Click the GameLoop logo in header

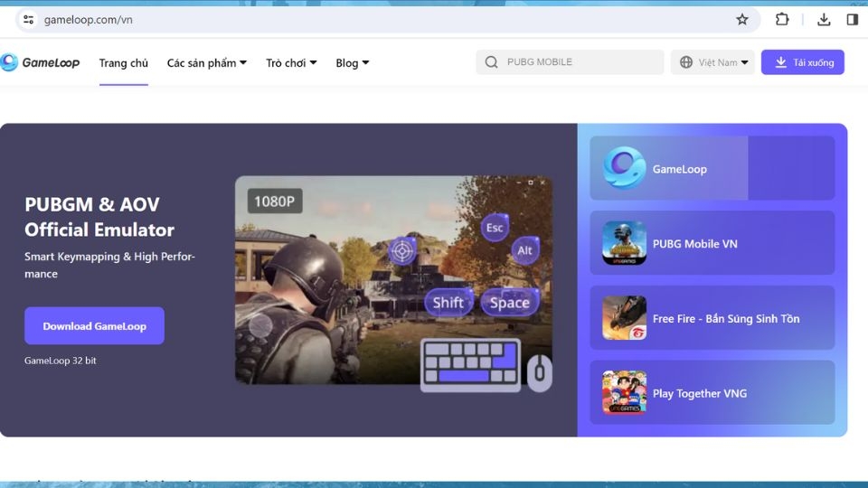coord(41,62)
